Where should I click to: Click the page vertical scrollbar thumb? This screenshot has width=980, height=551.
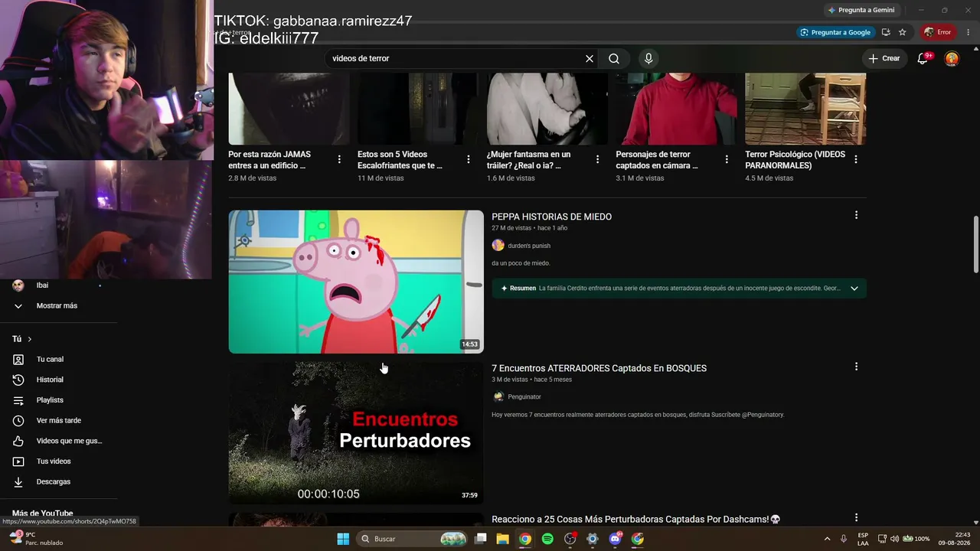point(975,244)
